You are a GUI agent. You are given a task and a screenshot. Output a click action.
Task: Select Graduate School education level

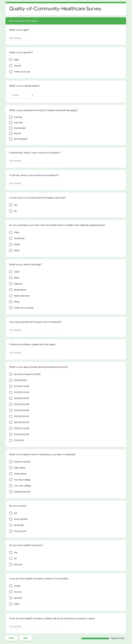tap(11, 492)
